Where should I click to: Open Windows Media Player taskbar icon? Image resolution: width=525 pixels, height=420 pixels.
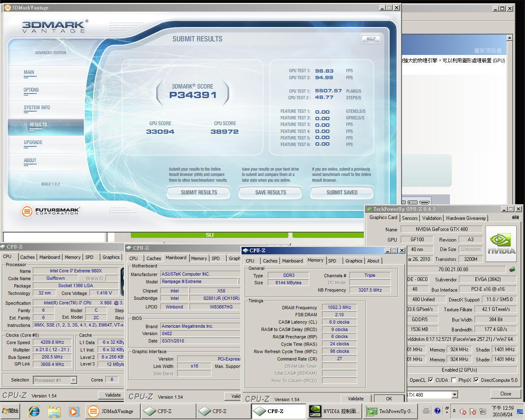point(73,411)
